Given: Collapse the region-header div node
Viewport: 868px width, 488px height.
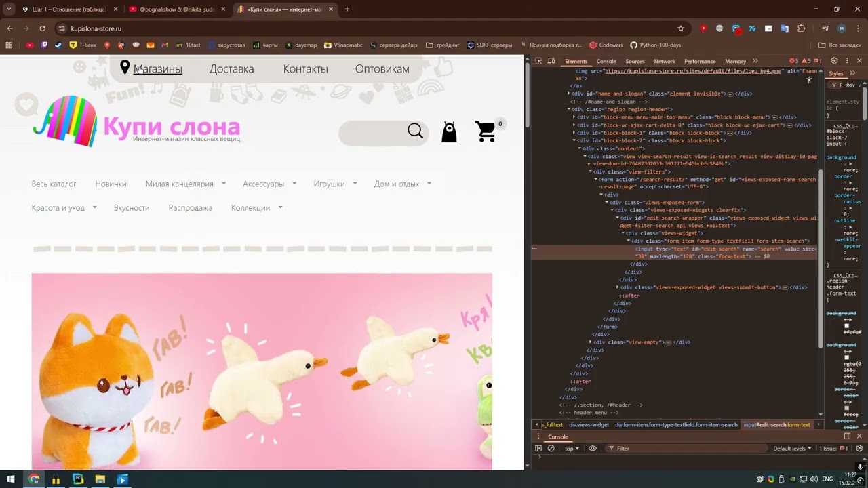Looking at the screenshot, I should click(x=568, y=109).
